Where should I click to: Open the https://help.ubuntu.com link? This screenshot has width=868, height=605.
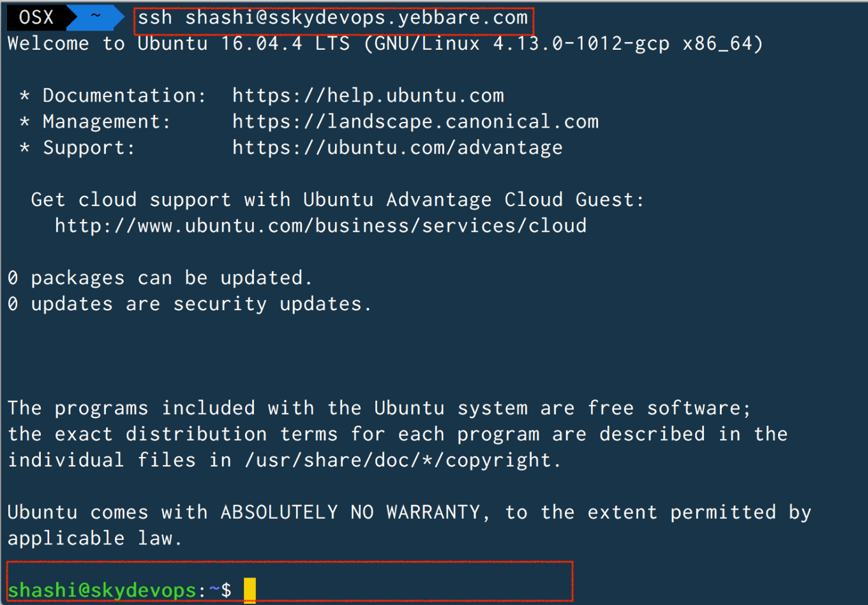click(368, 96)
